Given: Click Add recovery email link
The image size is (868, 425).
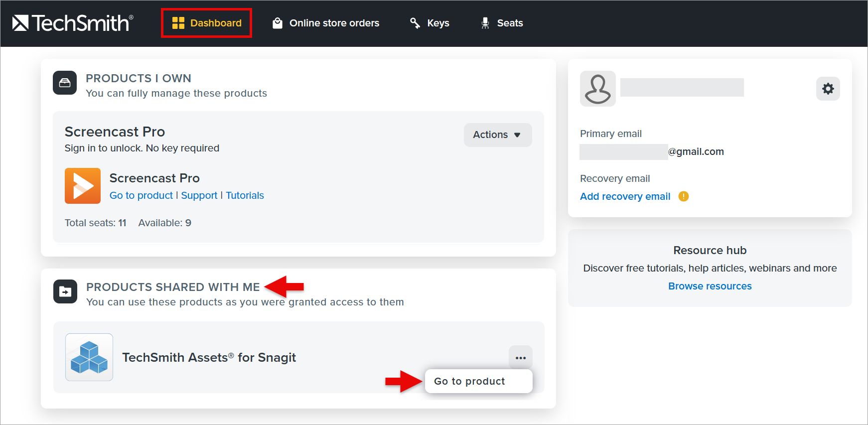Looking at the screenshot, I should click(625, 196).
